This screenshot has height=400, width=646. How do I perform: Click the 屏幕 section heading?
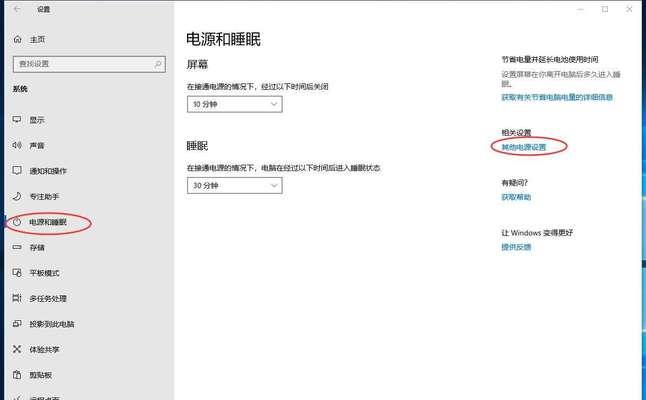click(197, 65)
